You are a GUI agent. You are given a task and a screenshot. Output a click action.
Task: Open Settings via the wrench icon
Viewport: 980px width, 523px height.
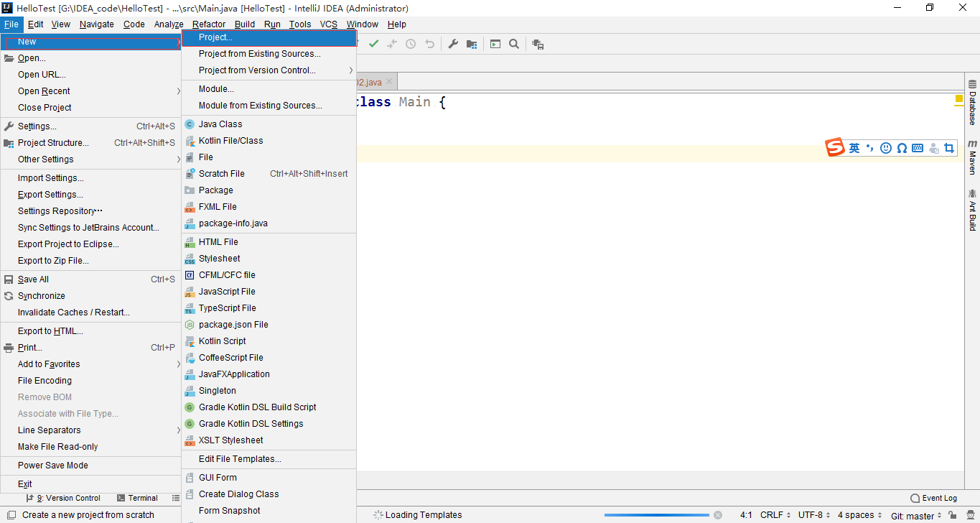click(453, 44)
